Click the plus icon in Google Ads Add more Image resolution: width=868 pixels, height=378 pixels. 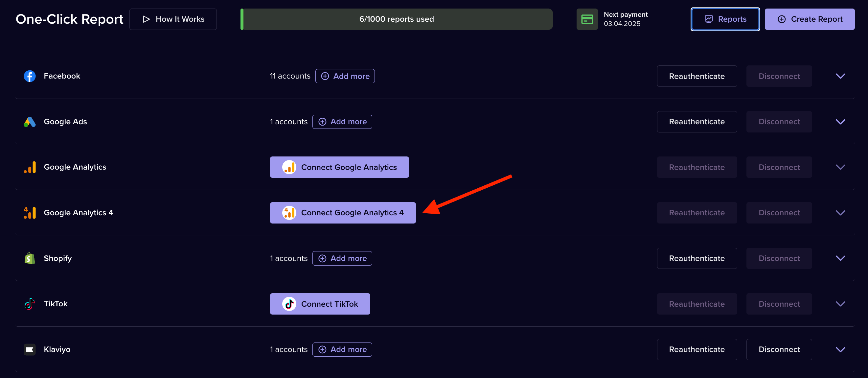pyautogui.click(x=322, y=122)
